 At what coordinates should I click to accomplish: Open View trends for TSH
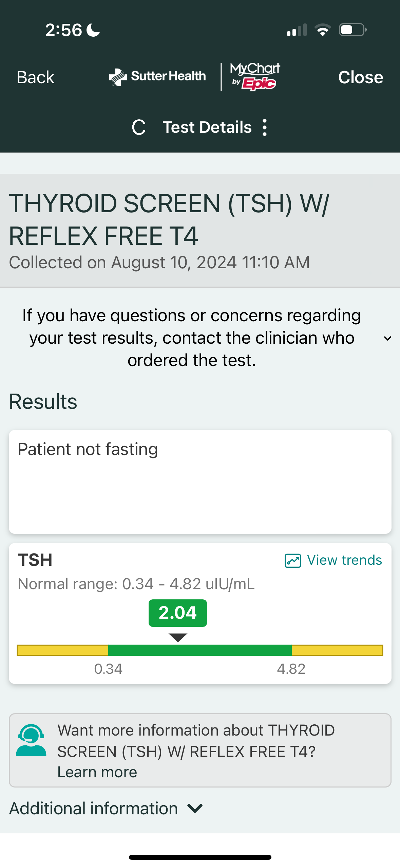(344, 560)
